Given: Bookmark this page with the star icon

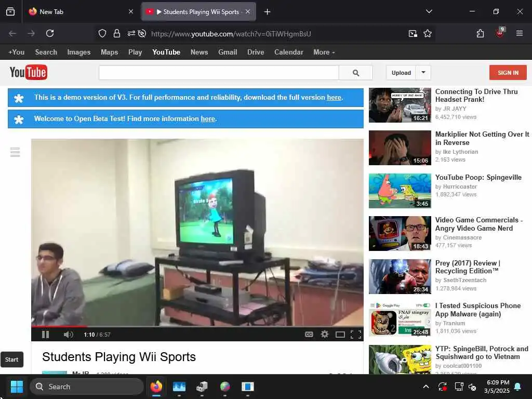Looking at the screenshot, I should pyautogui.click(x=428, y=33).
